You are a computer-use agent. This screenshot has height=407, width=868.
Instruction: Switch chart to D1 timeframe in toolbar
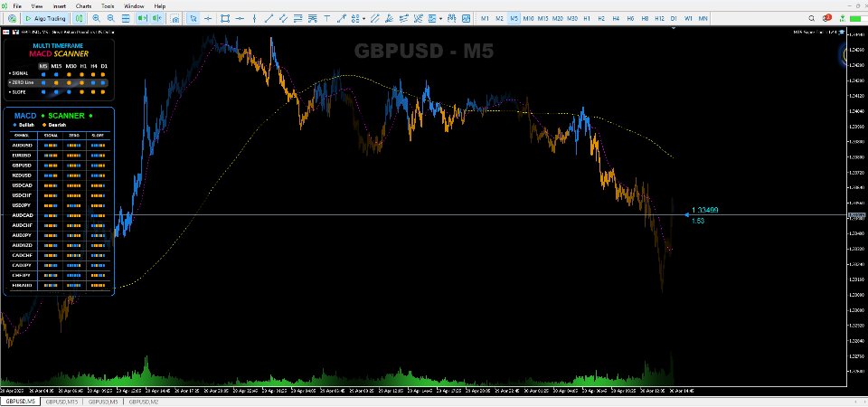pyautogui.click(x=674, y=18)
